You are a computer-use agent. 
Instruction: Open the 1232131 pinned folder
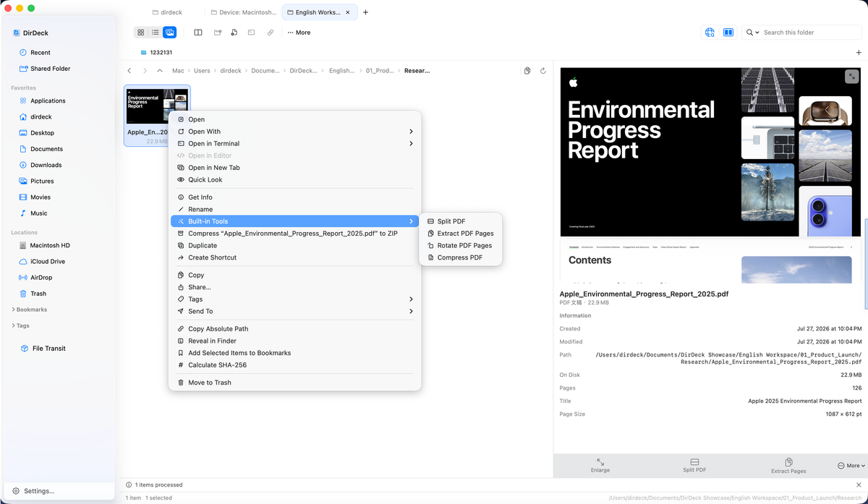click(x=156, y=53)
